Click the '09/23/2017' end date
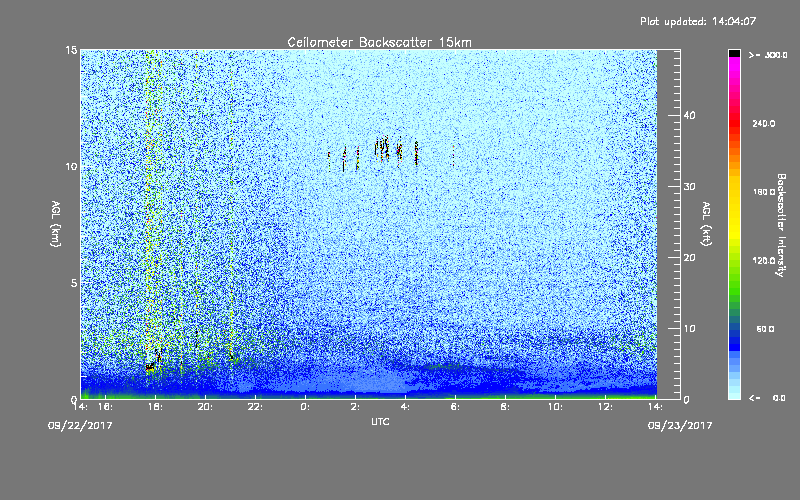Image resolution: width=800 pixels, height=500 pixels. coord(680,426)
